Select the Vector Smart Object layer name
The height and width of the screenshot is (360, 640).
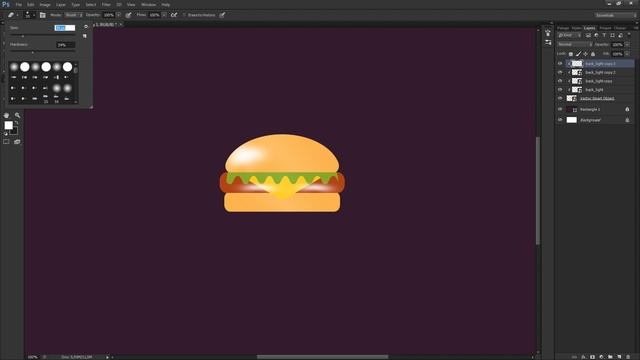pos(597,98)
